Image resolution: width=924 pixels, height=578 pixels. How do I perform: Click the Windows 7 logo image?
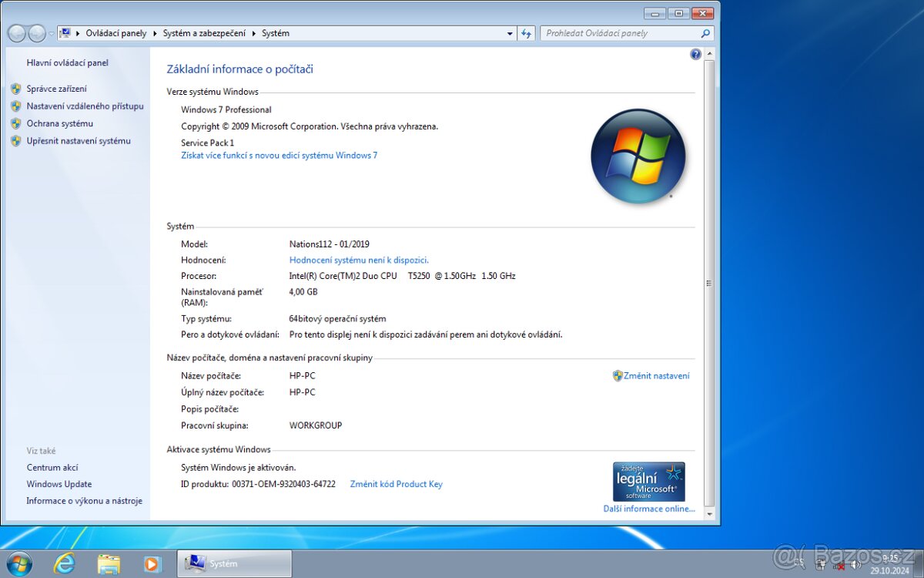point(638,156)
